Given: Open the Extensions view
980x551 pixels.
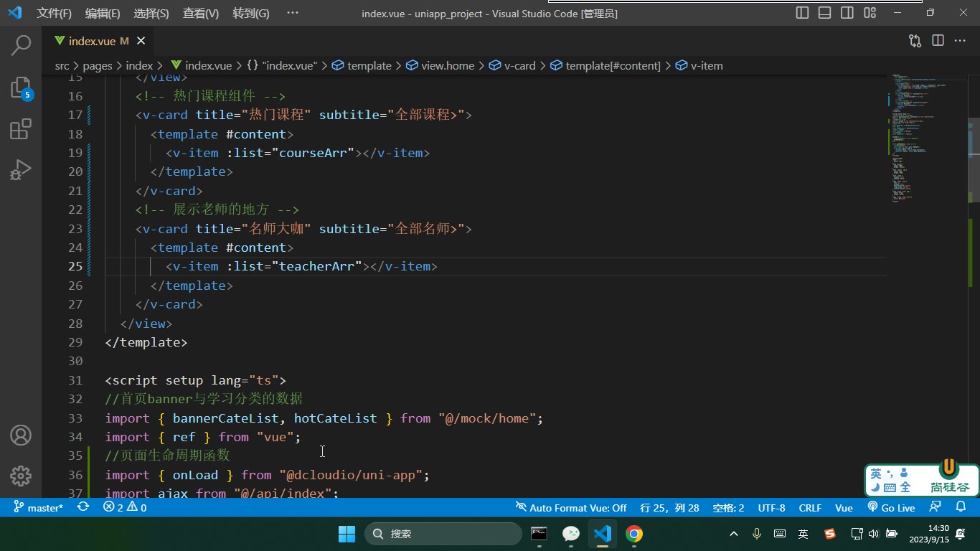Looking at the screenshot, I should pyautogui.click(x=21, y=129).
